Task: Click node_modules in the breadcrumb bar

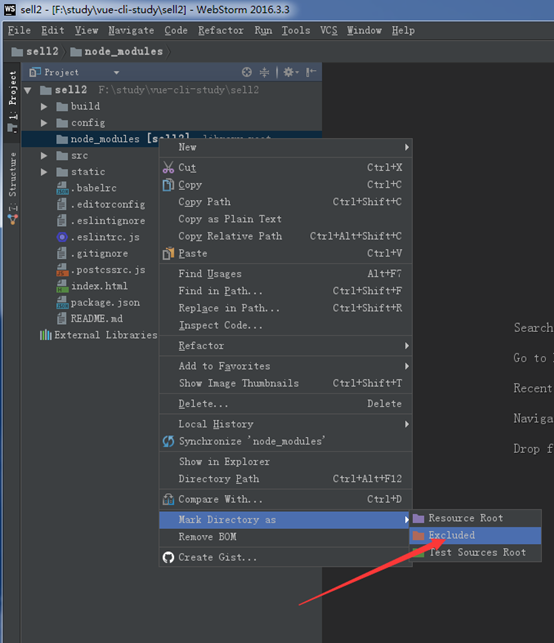Action: [x=117, y=52]
